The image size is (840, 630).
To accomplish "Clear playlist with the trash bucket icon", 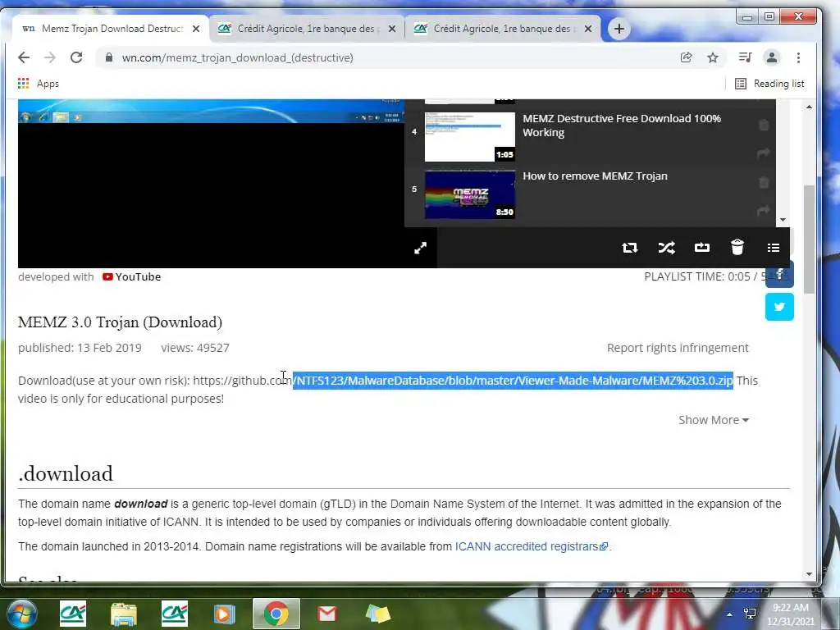I will tap(737, 247).
